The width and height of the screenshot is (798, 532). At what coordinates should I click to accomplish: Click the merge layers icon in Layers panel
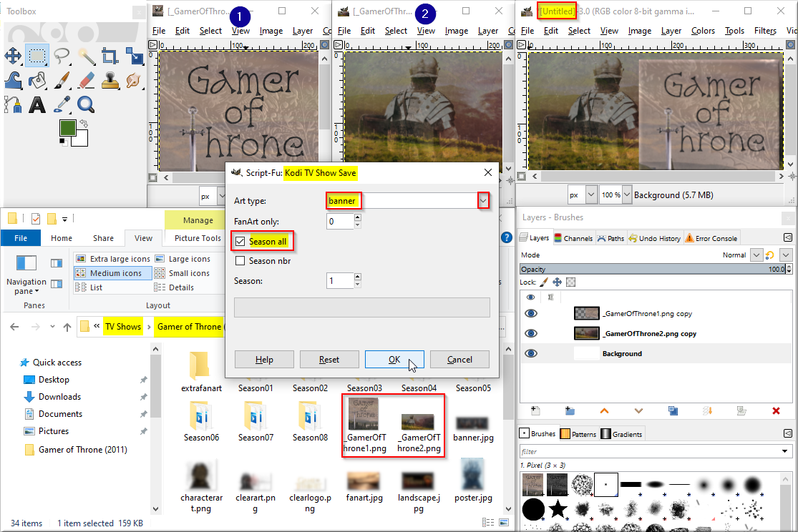click(707, 410)
